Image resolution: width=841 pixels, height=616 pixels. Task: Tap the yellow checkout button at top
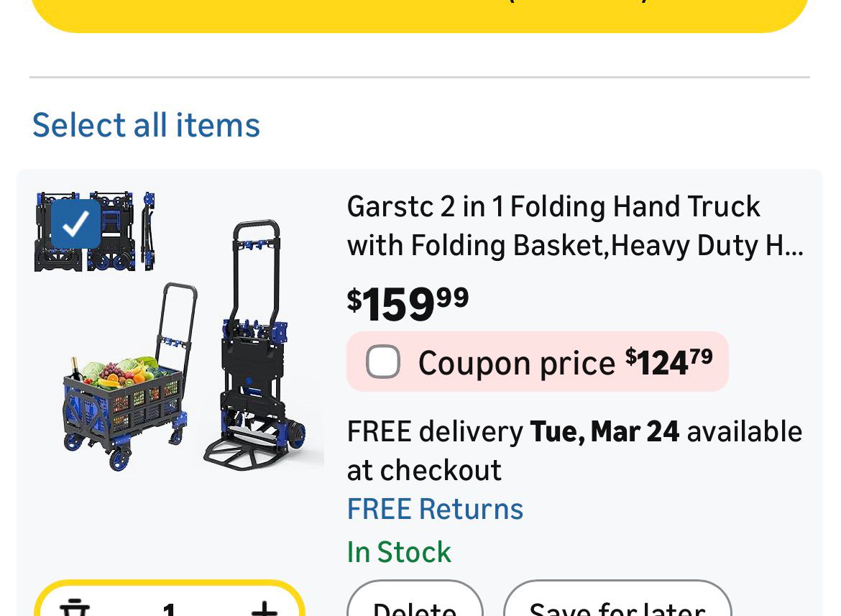point(420,14)
